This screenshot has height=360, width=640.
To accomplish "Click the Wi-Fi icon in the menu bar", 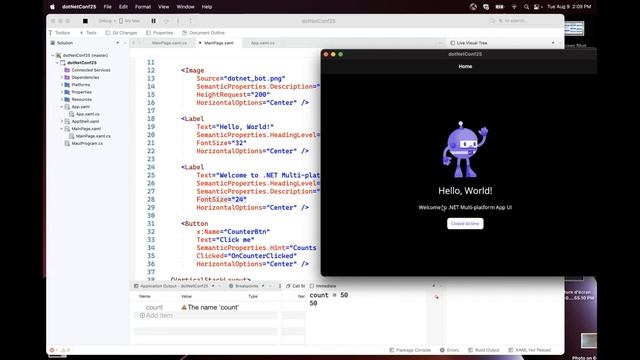I will [x=514, y=7].
